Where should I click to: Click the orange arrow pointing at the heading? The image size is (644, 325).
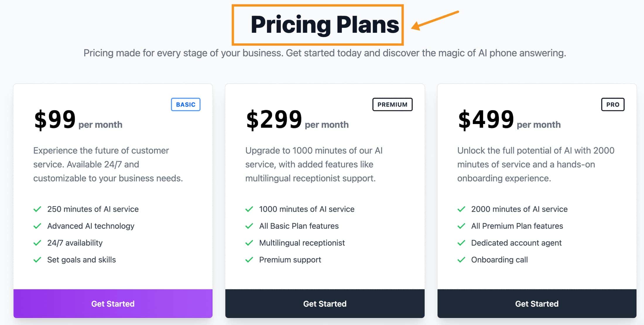[435, 20]
